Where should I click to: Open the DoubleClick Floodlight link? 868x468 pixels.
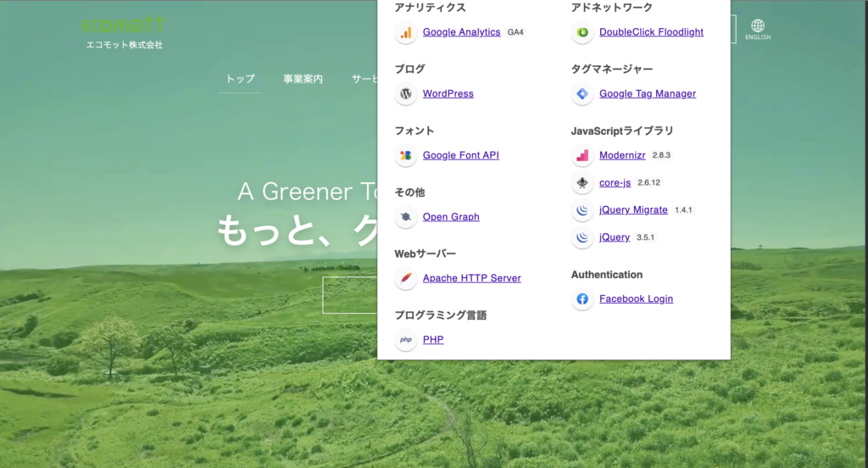click(651, 32)
